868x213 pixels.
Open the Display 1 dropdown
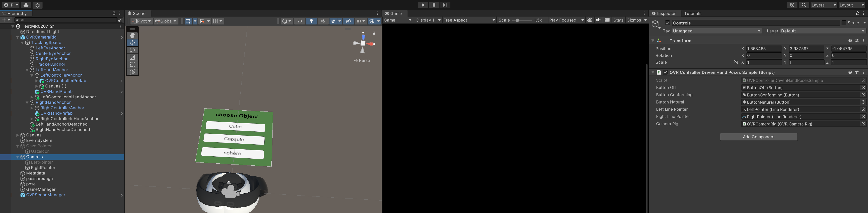(428, 20)
